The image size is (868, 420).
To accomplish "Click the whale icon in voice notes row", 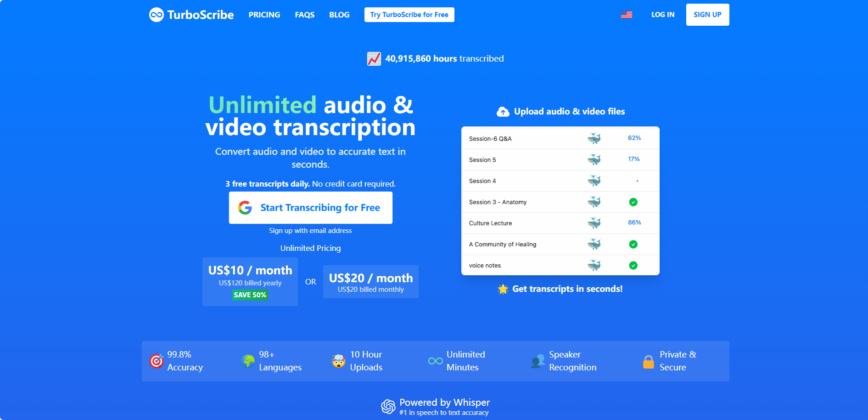I will click(x=594, y=265).
